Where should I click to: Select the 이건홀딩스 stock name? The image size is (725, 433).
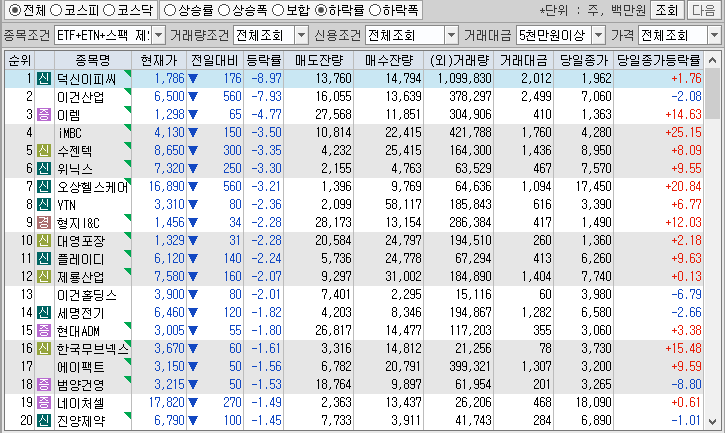(86, 295)
